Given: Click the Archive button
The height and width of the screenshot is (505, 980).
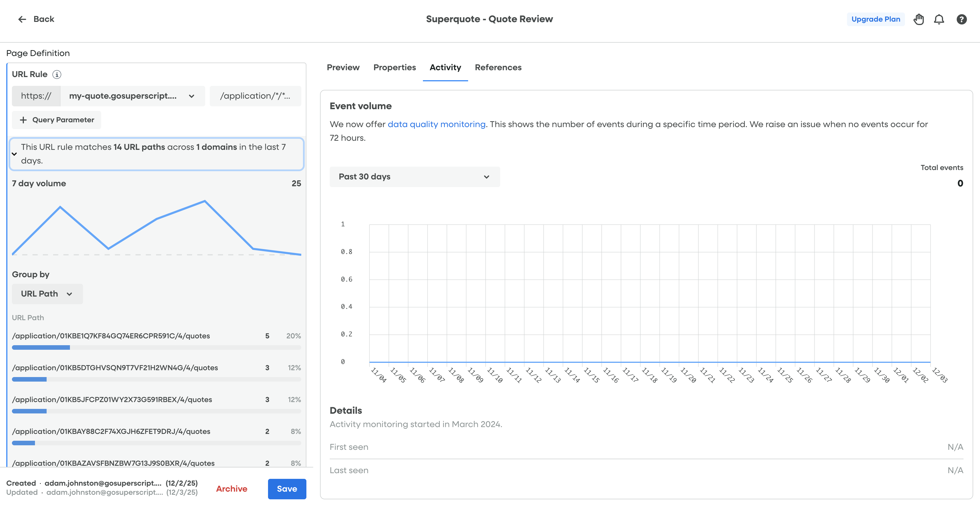Looking at the screenshot, I should (x=231, y=489).
